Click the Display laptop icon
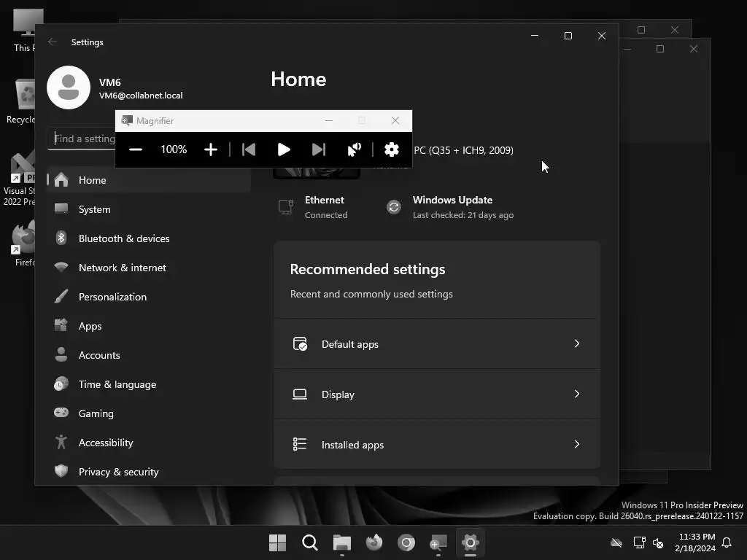This screenshot has height=560, width=747. coord(300,394)
